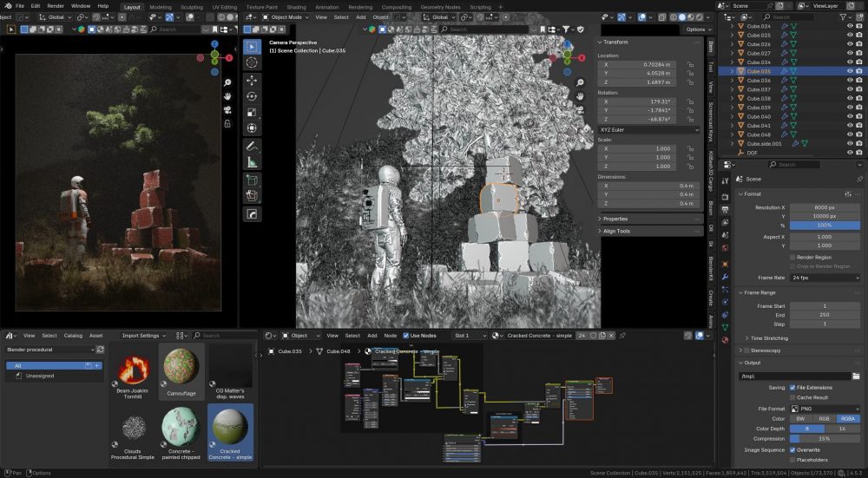Select the Measure tool
This screenshot has height=478, width=868.
click(x=252, y=162)
